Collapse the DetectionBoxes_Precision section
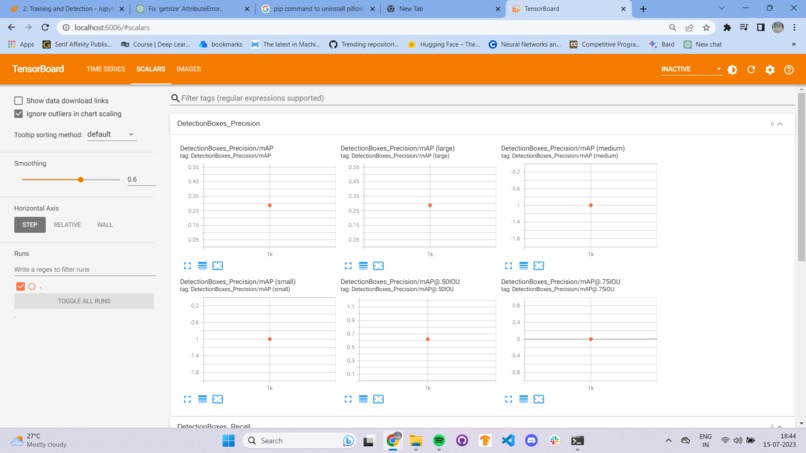 (x=780, y=124)
